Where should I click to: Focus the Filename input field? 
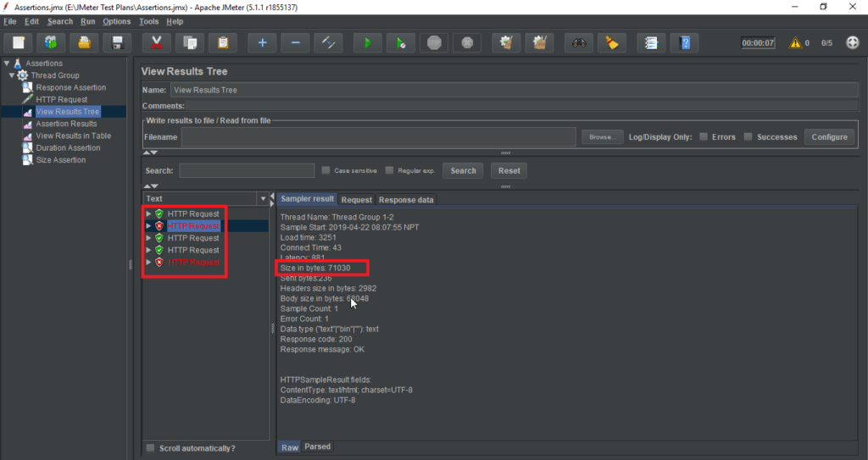point(379,137)
